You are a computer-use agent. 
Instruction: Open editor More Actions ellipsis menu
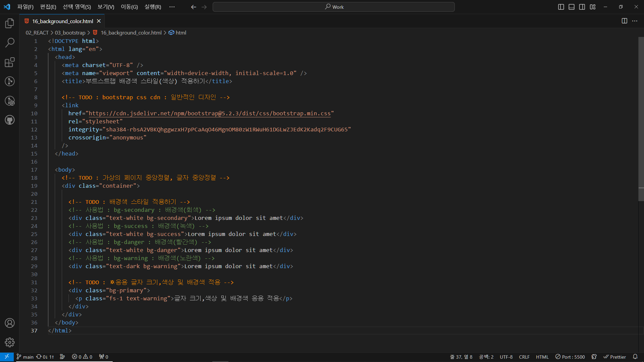(x=635, y=21)
